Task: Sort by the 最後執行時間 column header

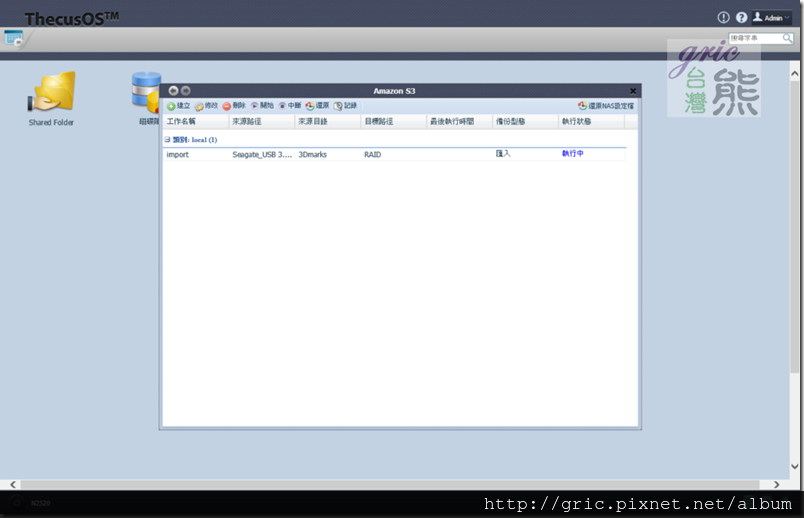Action: [460, 122]
